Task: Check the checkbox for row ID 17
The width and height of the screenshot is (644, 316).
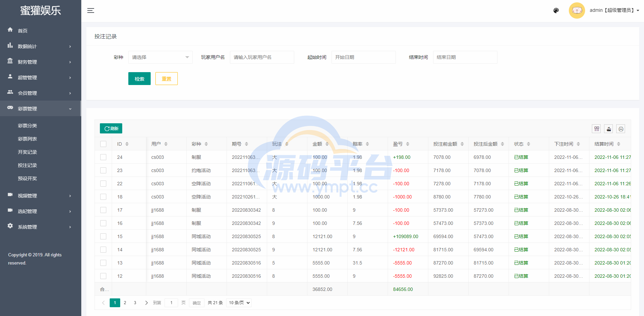Action: point(103,210)
